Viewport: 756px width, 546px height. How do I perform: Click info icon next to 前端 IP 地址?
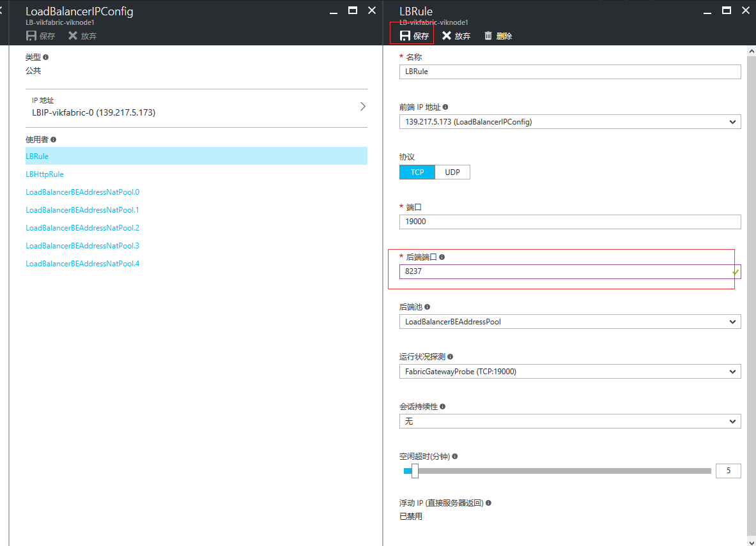445,107
